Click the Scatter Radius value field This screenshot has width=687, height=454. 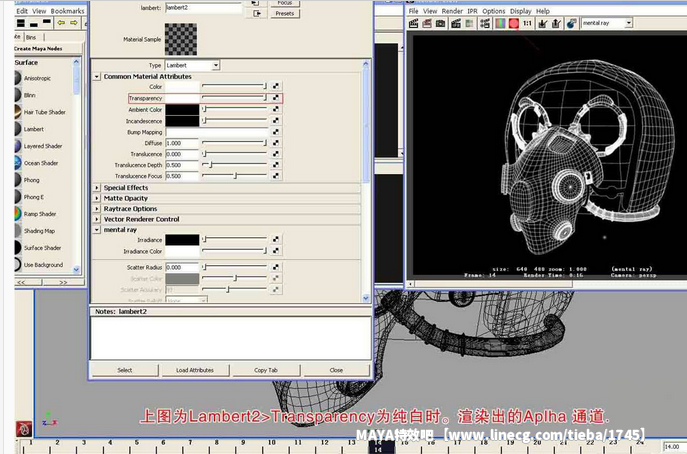[x=182, y=267]
